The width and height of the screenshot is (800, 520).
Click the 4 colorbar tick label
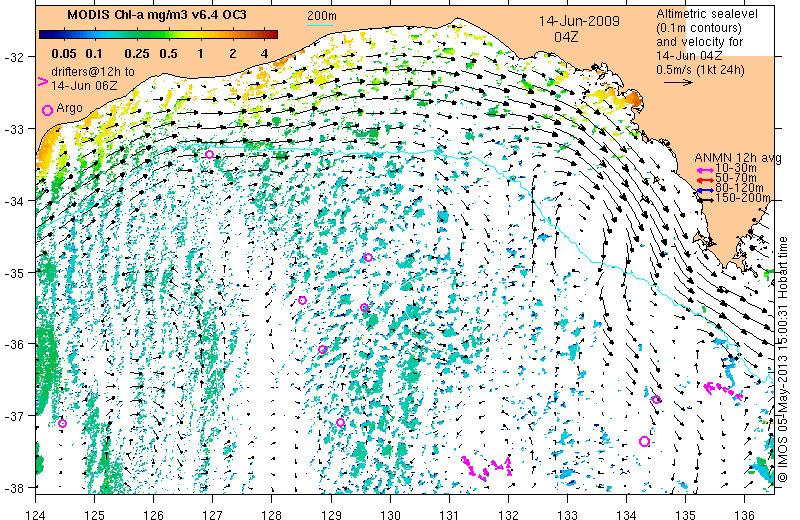tap(264, 54)
